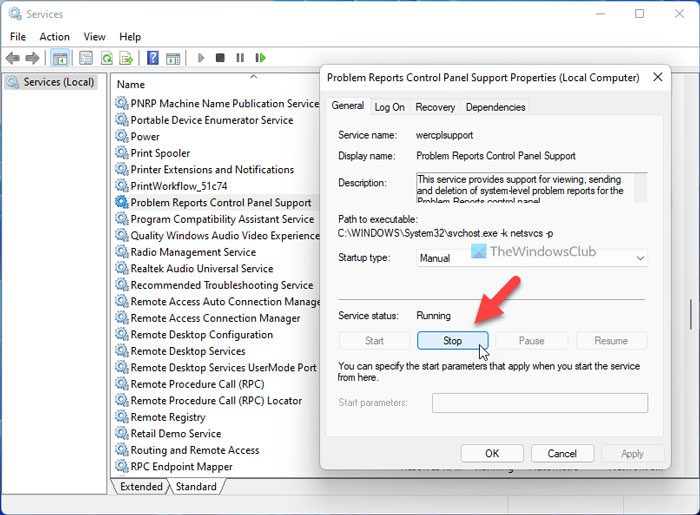Close the Properties dialog
The width and height of the screenshot is (700, 515).
point(657,77)
